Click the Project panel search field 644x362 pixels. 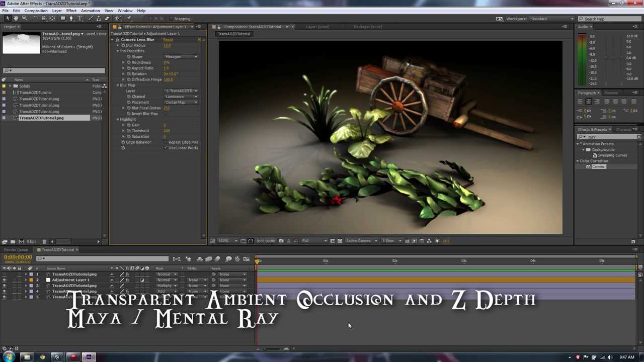pos(54,70)
